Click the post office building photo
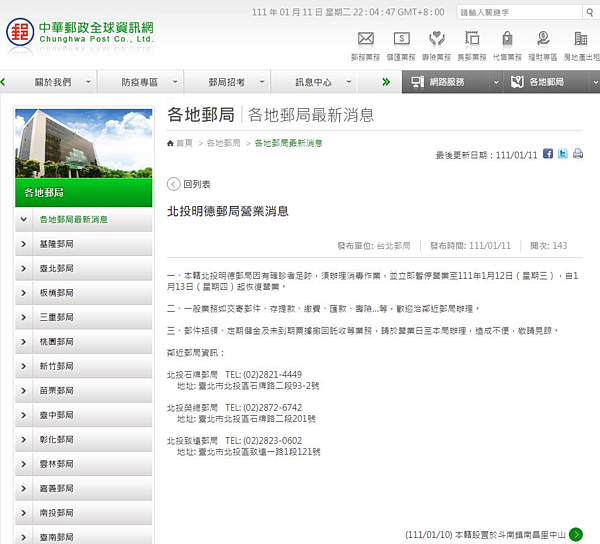The image size is (600, 544). point(84,143)
